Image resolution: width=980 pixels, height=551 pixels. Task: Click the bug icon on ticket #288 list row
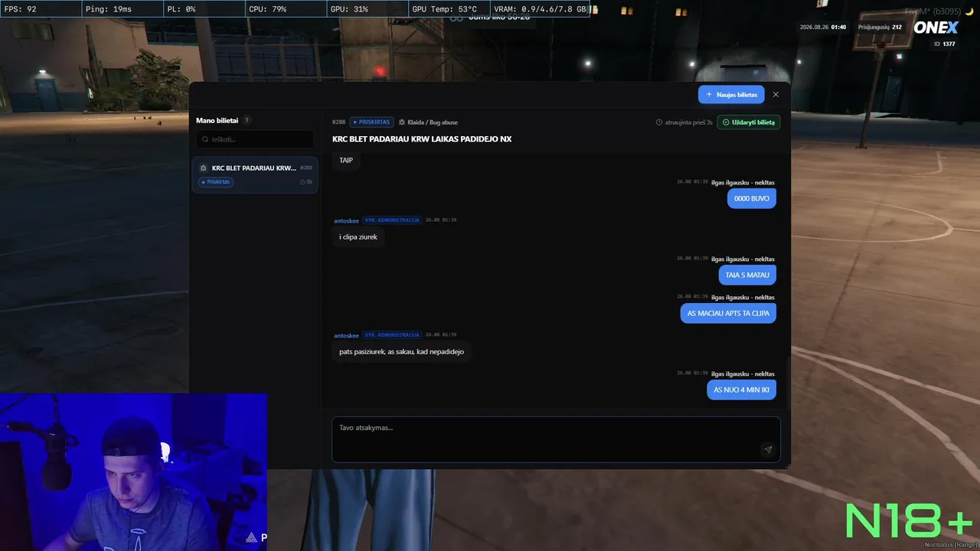[x=203, y=168]
